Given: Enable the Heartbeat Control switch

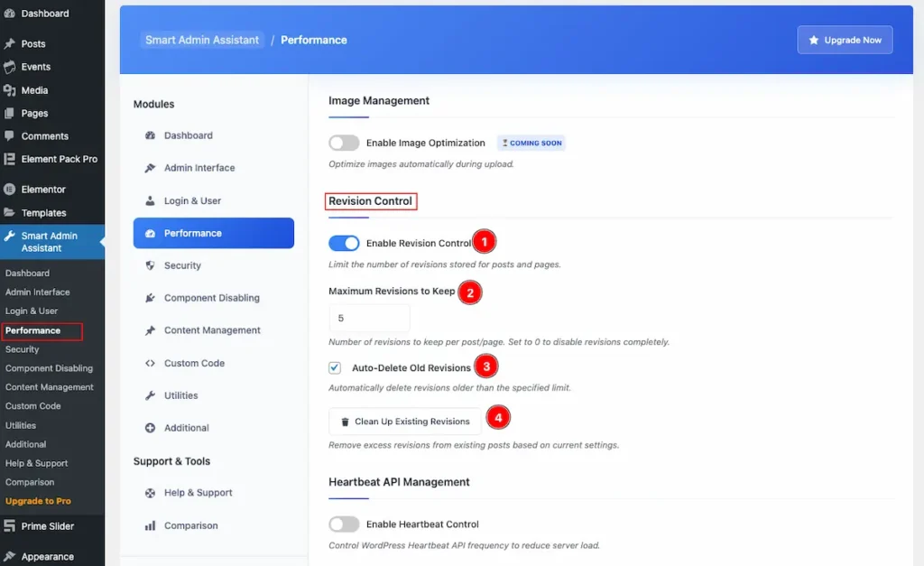Looking at the screenshot, I should [344, 524].
